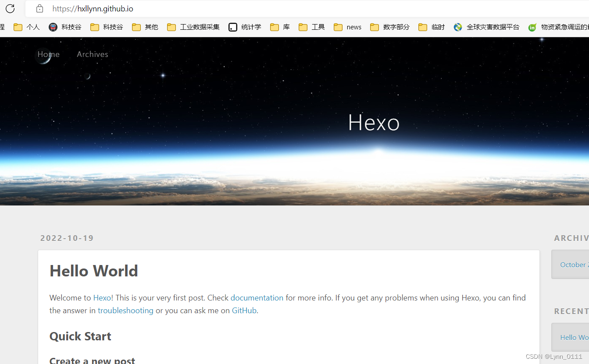Open the 工具 bookmarks folder

[x=312, y=27]
